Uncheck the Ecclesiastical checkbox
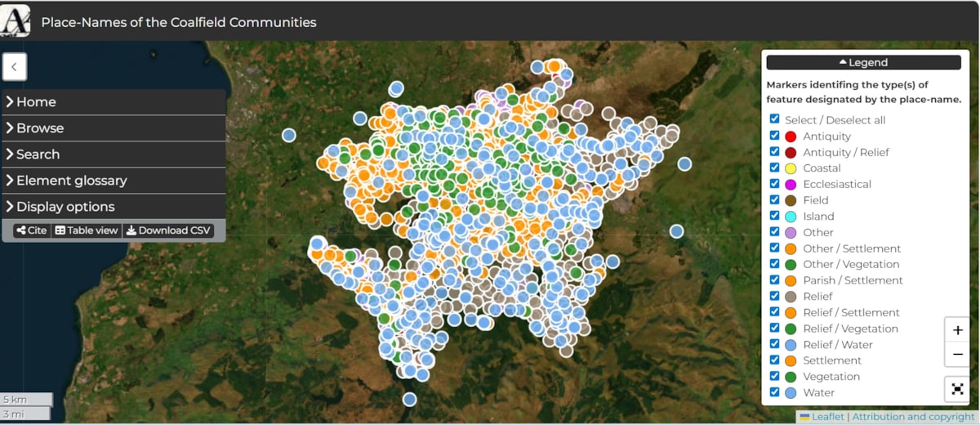 [774, 184]
